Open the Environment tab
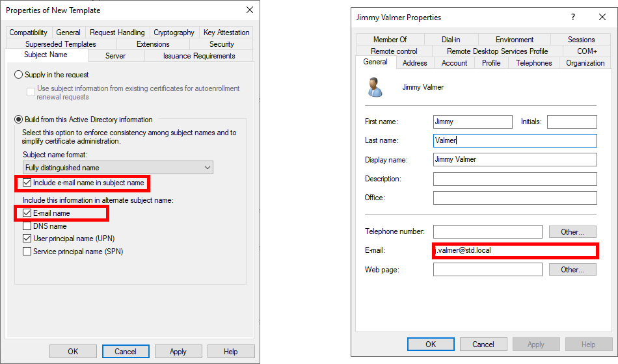This screenshot has height=364, width=618. coord(515,40)
